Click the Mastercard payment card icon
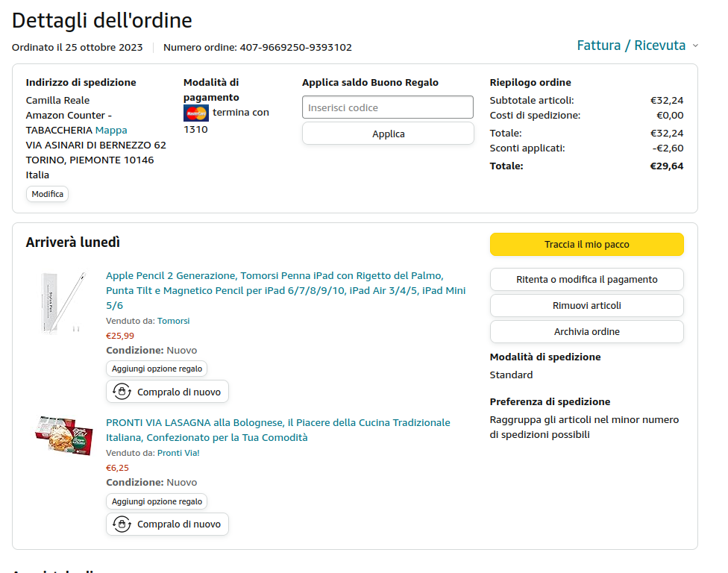728x573 pixels. coord(196,113)
